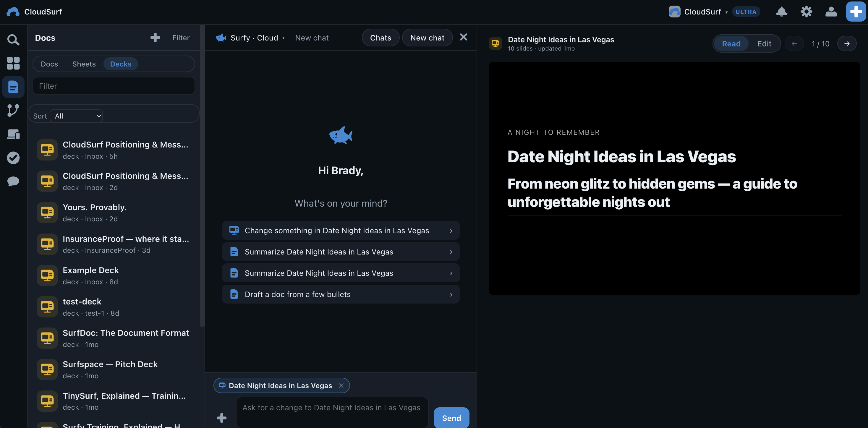
Task: Open the git branch icon in sidebar
Action: (x=13, y=110)
